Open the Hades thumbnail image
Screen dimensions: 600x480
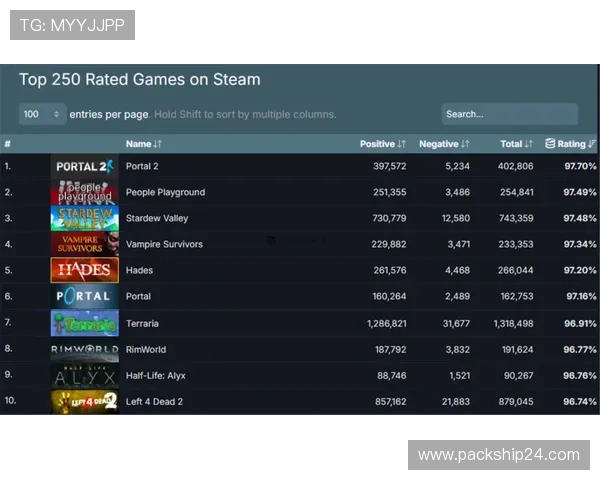tap(85, 270)
